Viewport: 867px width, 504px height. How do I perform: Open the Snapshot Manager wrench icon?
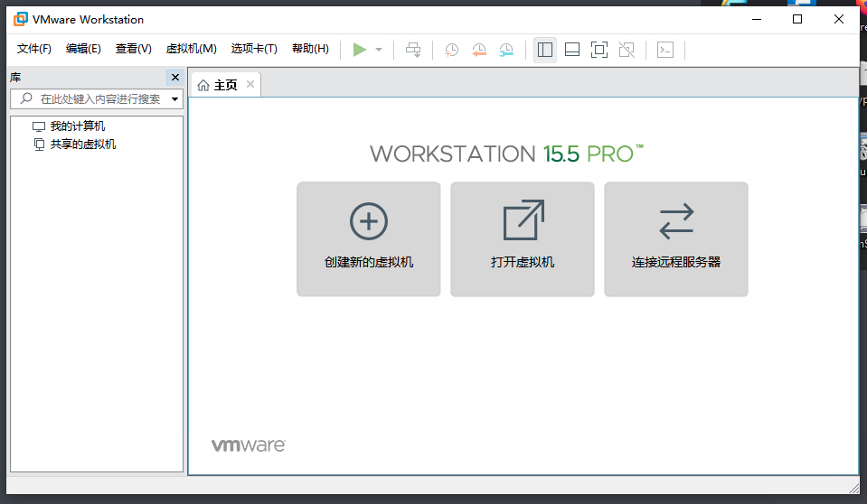tap(506, 50)
